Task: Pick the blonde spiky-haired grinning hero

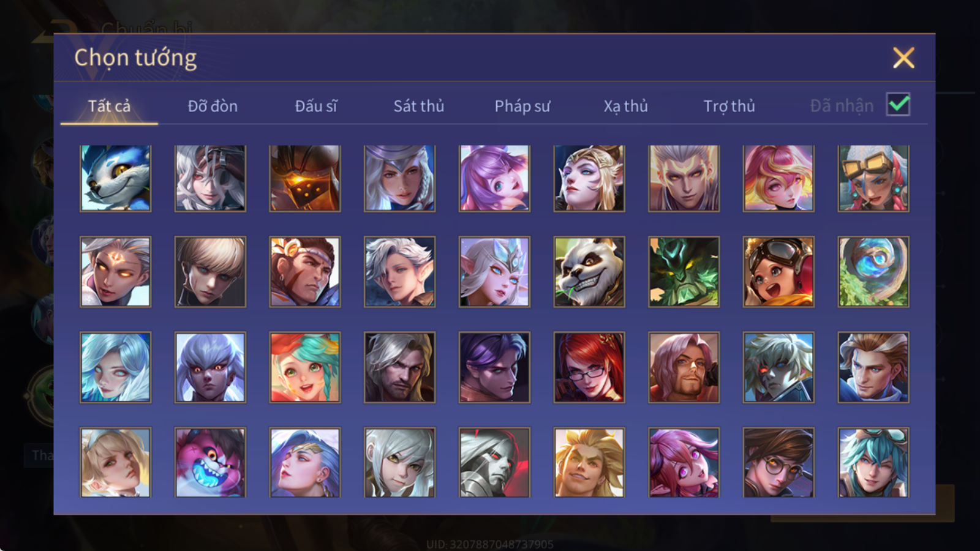Action: tap(589, 462)
